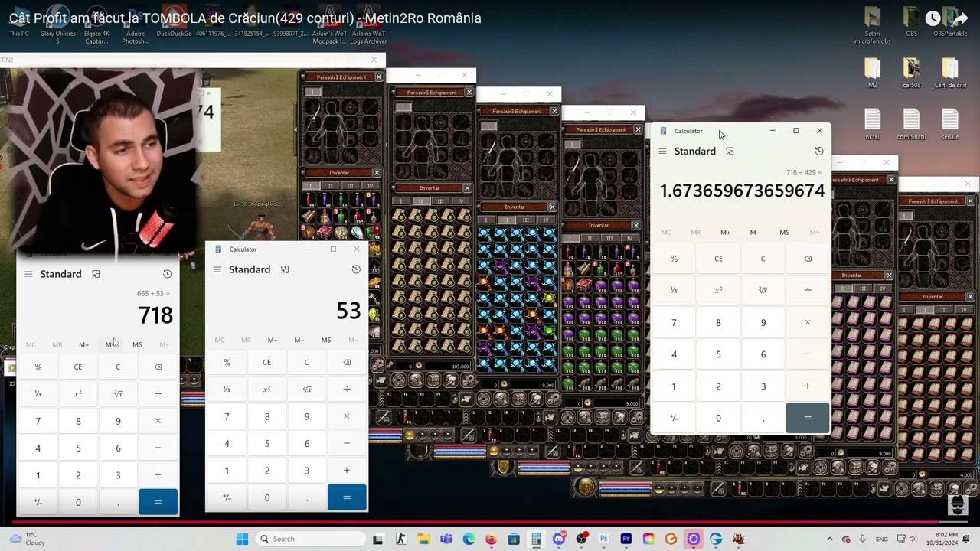Screen dimensions: 980x551
Task: Expand memory list M˅ in the 718 calculator
Action: click(x=164, y=344)
